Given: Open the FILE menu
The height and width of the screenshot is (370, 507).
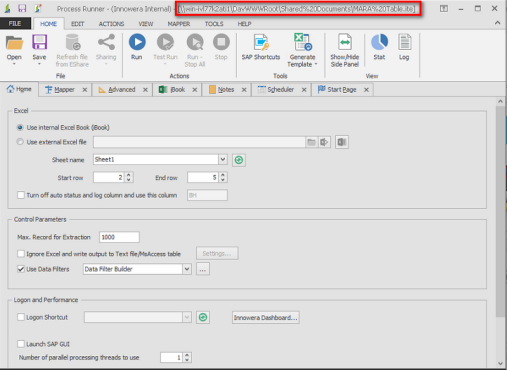Looking at the screenshot, I should [15, 24].
